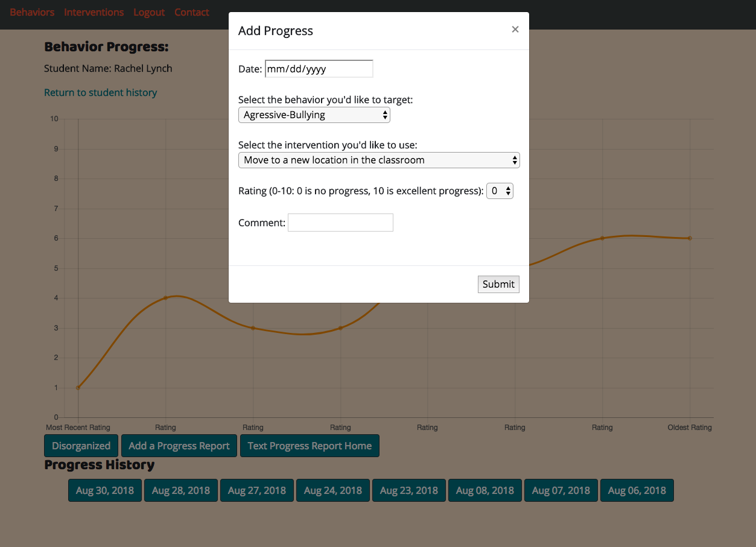Click Add a Progress Report
This screenshot has height=547, width=756.
[x=179, y=446]
